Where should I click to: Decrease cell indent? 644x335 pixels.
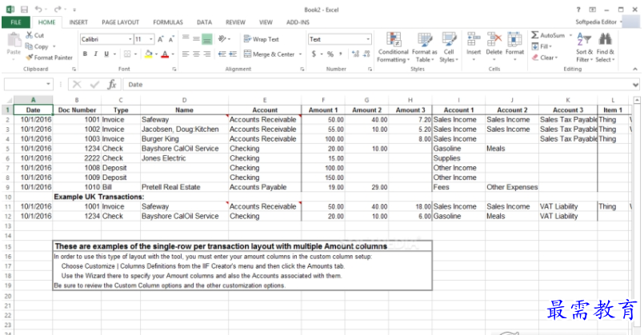pos(222,54)
